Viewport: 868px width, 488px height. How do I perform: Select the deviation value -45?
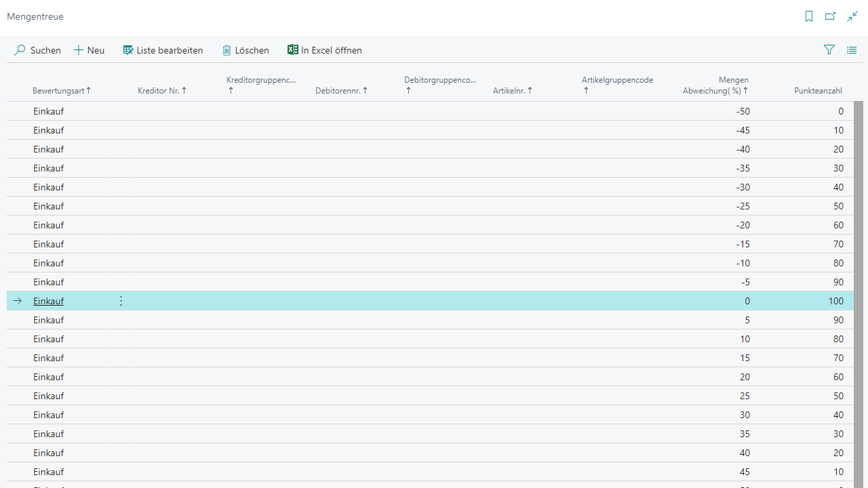[743, 130]
